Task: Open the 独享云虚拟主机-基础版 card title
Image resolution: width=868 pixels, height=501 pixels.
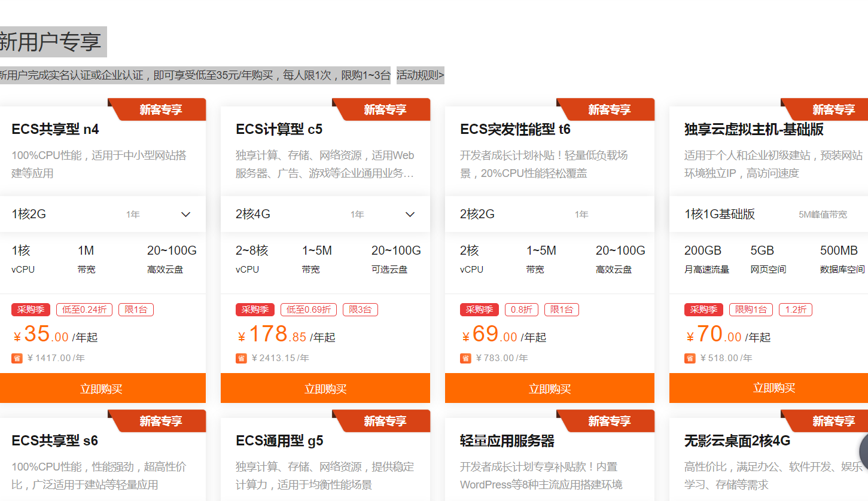Action: point(754,129)
